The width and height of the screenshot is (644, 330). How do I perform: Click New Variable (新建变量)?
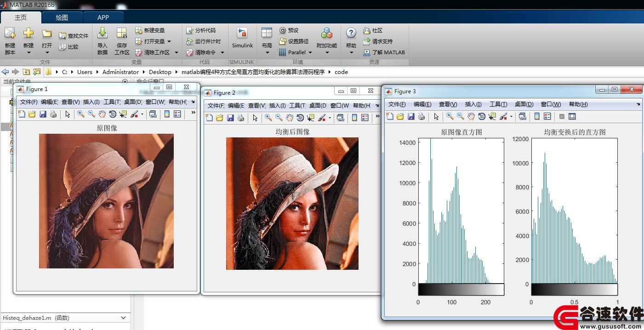(x=150, y=30)
